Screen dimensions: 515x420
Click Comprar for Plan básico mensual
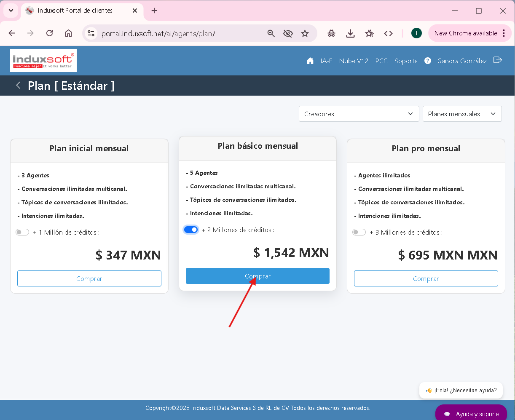pos(257,276)
